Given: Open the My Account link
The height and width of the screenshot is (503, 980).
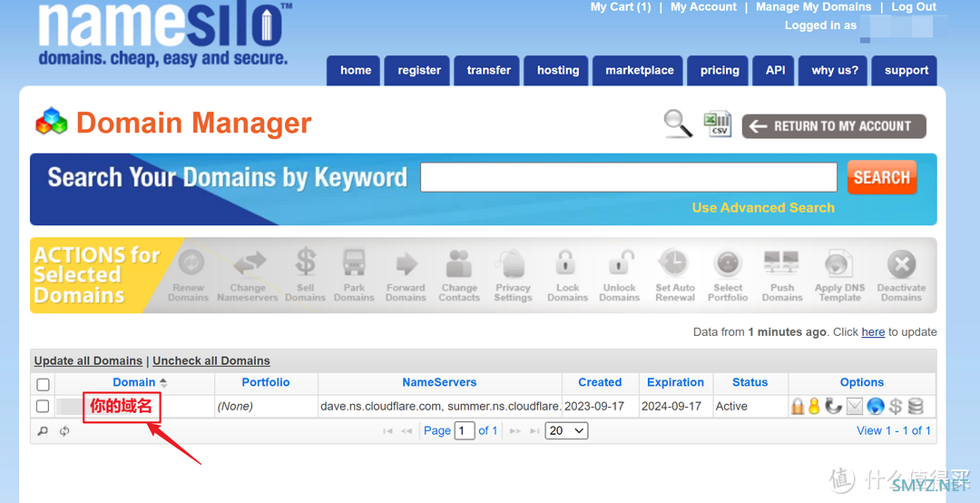Looking at the screenshot, I should [x=703, y=7].
